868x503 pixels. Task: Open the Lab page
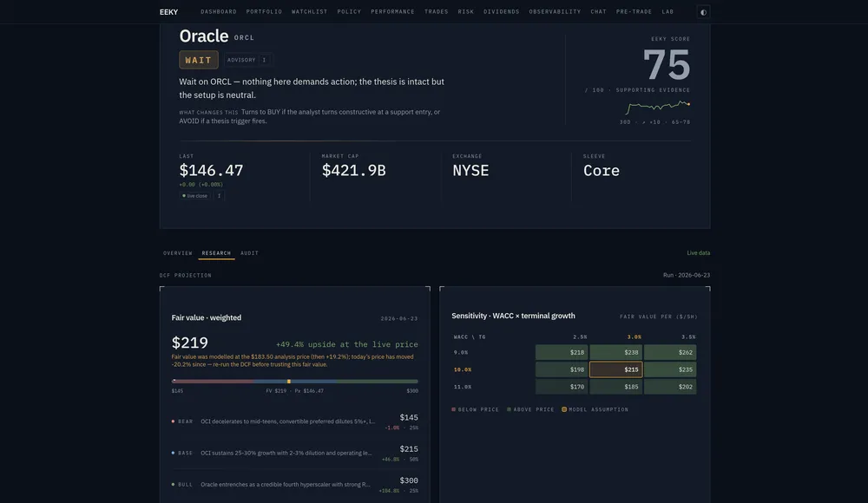click(667, 11)
